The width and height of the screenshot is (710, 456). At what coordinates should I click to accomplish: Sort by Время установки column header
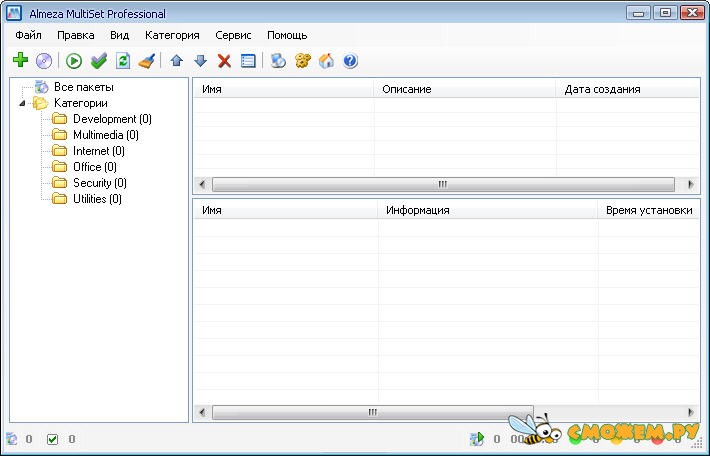649,211
